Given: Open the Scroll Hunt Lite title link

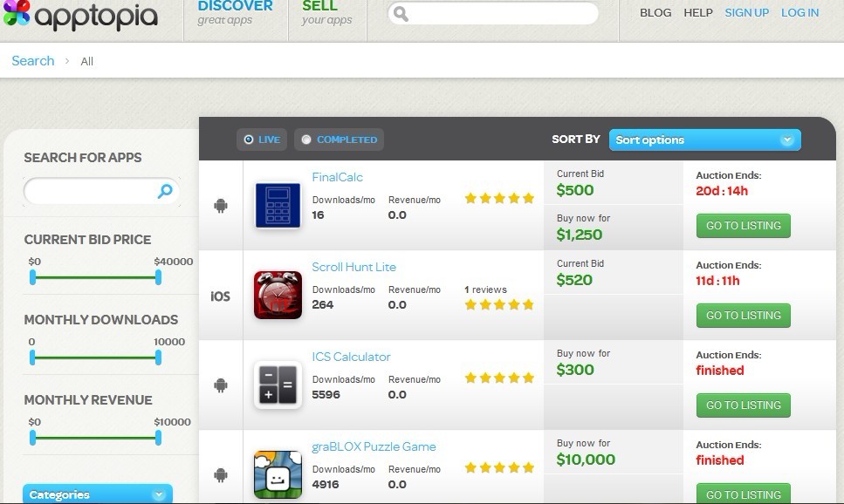Looking at the screenshot, I should (x=353, y=268).
